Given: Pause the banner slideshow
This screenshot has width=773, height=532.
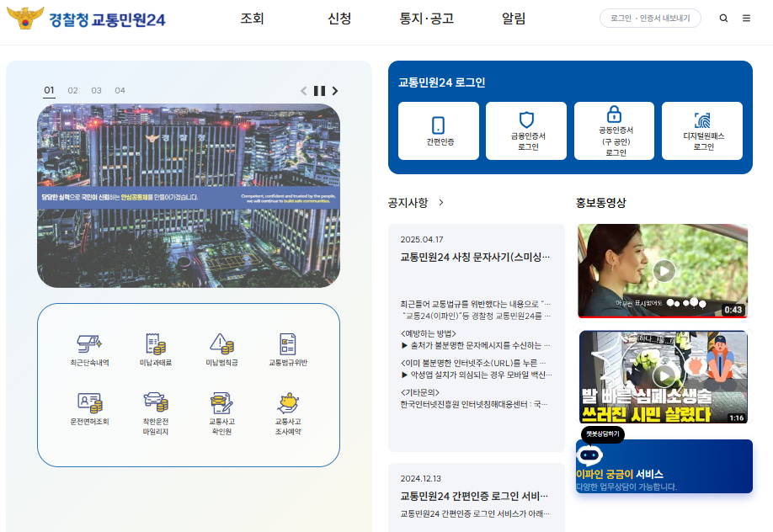Looking at the screenshot, I should click(319, 91).
